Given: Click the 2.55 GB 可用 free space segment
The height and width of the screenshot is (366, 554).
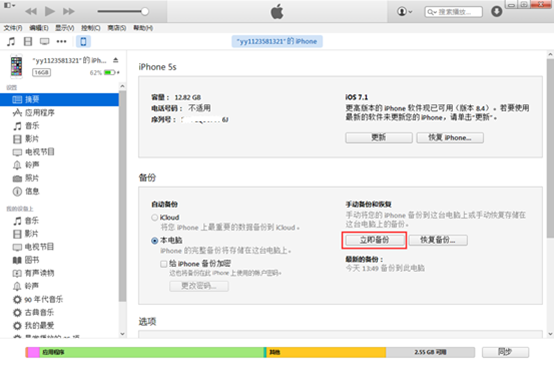Looking at the screenshot, I should [x=430, y=352].
